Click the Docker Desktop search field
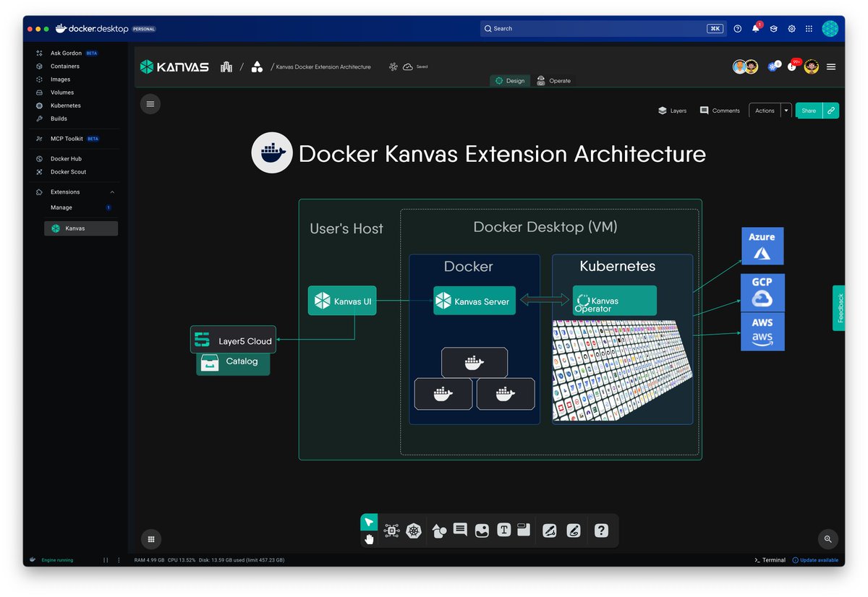The height and width of the screenshot is (597, 868). coord(603,29)
